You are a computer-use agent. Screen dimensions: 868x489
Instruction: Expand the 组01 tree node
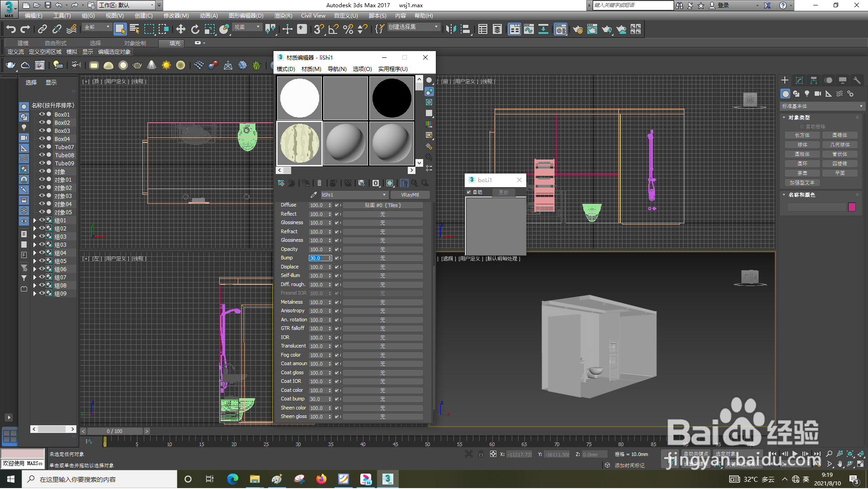(x=34, y=221)
